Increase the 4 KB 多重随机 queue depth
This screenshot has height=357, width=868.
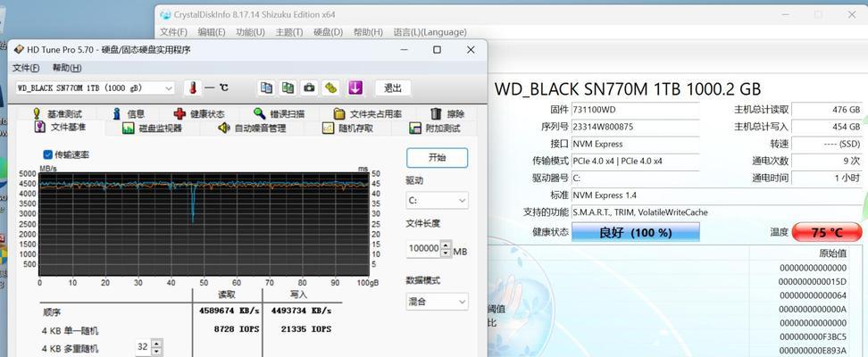click(x=157, y=343)
